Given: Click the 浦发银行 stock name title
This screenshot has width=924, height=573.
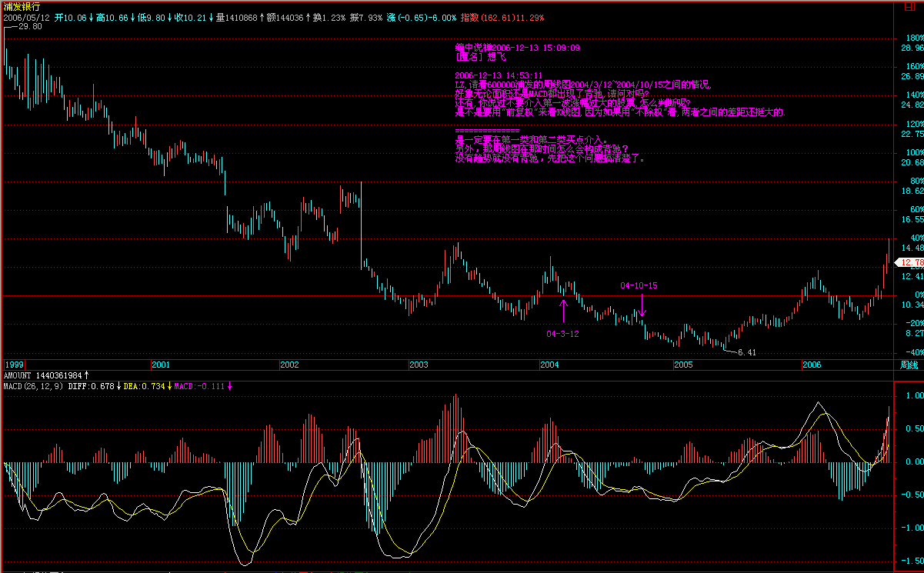Looking at the screenshot, I should (x=22, y=5).
